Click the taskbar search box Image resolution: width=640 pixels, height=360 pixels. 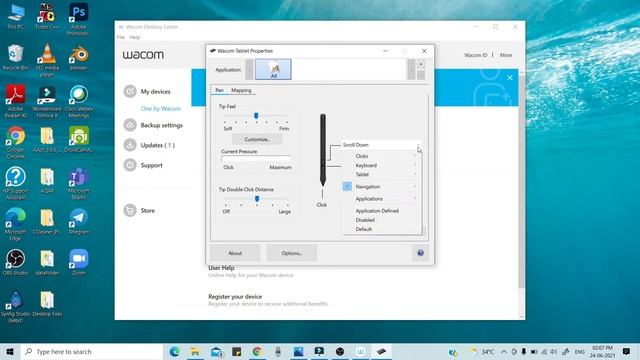[91, 351]
